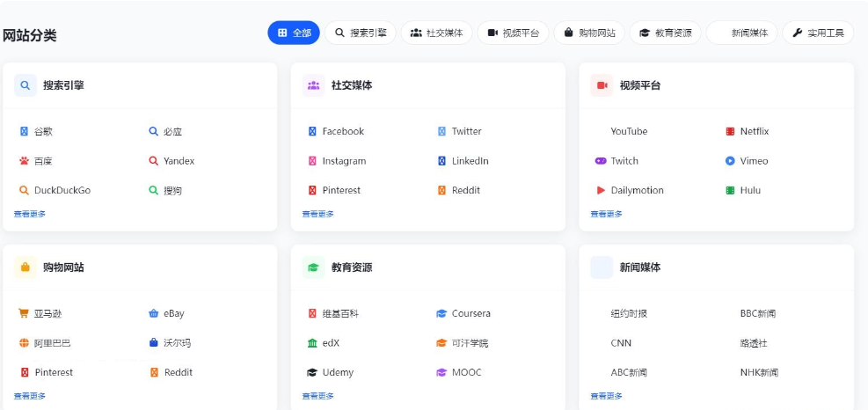Go to the BBC新闻 site link
868x410 pixels.
tap(757, 313)
